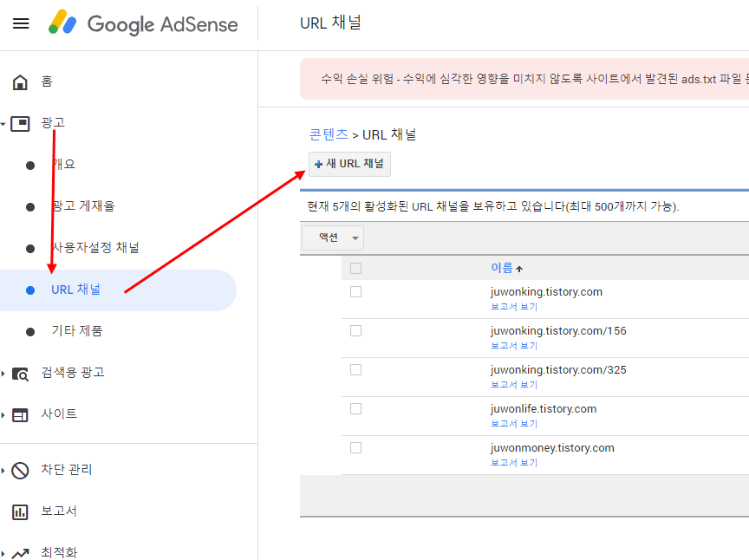
Task: Expand the 사이트 section arrow
Action: tap(3, 415)
